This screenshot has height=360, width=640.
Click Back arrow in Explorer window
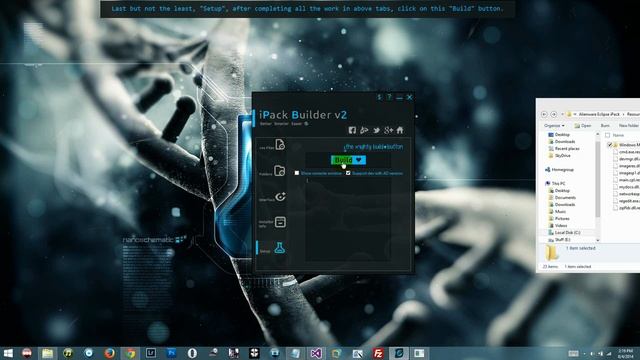[x=544, y=114]
